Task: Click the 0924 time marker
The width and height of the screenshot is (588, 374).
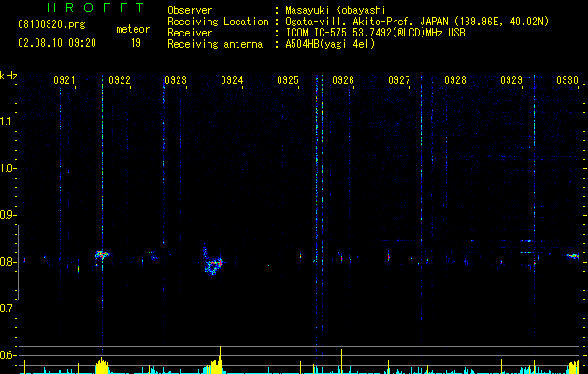Action: [232, 80]
